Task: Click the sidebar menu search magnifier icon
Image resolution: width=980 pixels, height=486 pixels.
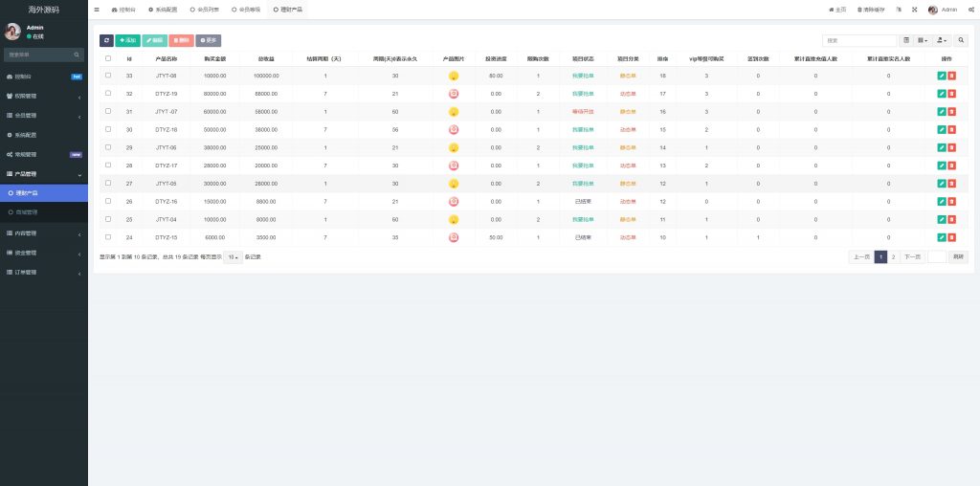Action: (x=77, y=55)
